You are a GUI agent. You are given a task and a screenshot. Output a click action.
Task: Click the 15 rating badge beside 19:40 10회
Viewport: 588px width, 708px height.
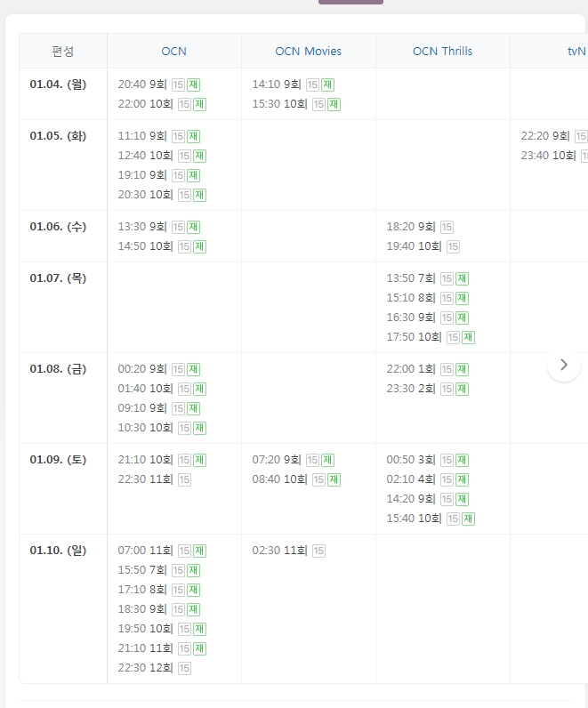[x=453, y=246]
